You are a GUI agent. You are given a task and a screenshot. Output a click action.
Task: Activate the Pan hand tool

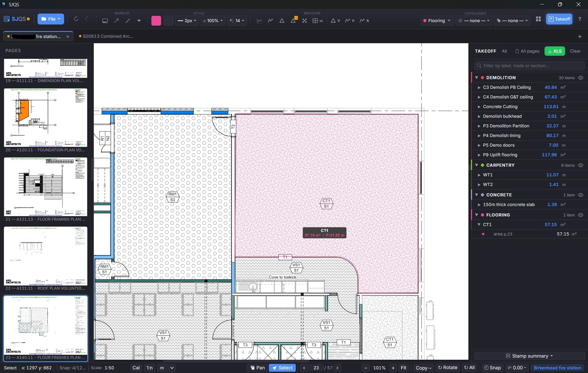pyautogui.click(x=258, y=368)
